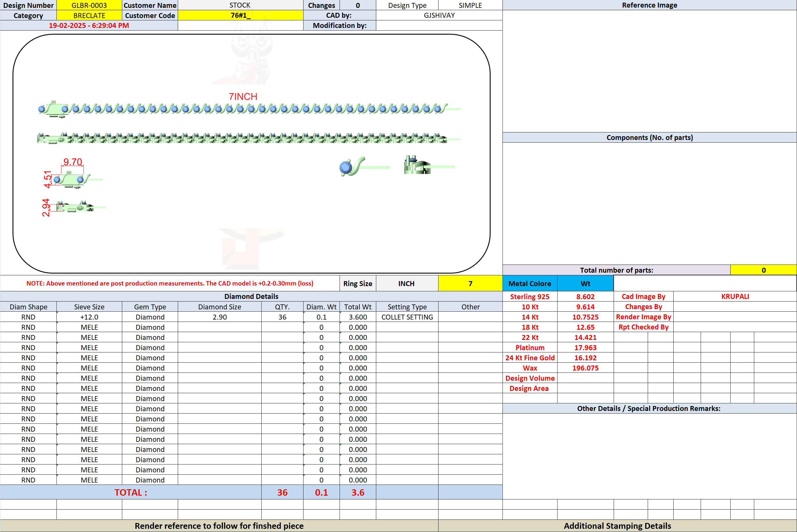Select the clasp detail render on right
The width and height of the screenshot is (797, 532).
coord(429,165)
